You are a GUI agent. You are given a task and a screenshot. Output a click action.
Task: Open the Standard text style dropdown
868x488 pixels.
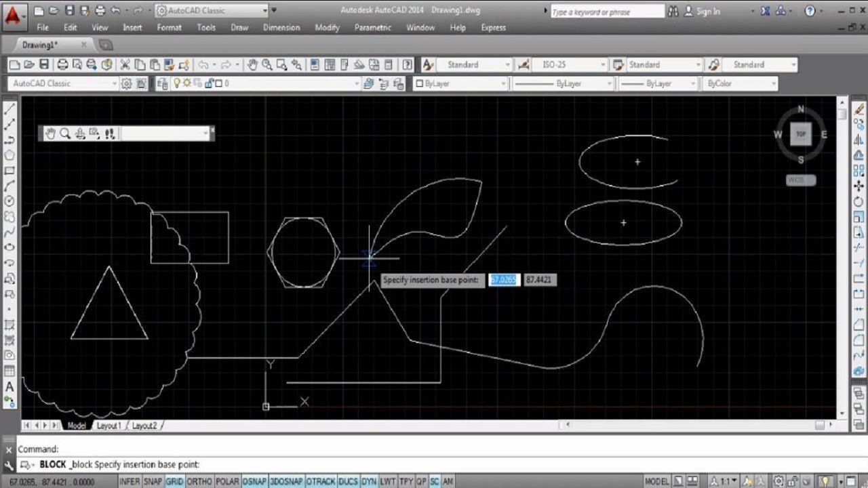[474, 65]
